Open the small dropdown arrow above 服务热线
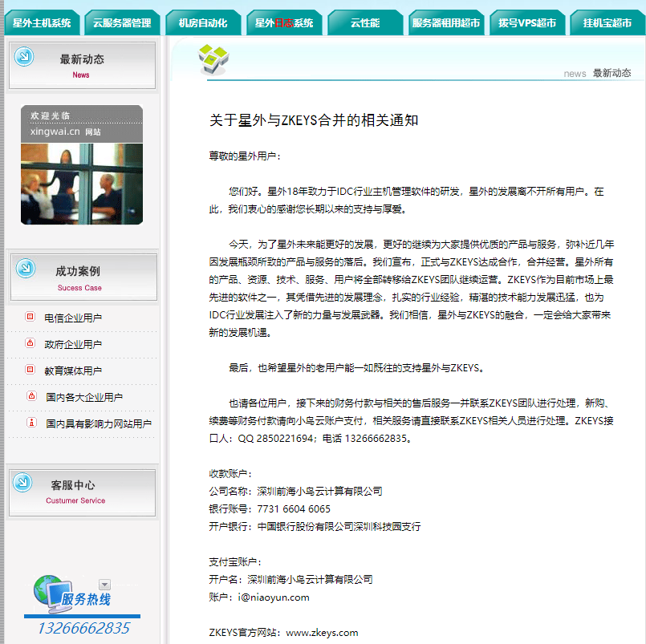The image size is (646, 644). click(x=104, y=584)
